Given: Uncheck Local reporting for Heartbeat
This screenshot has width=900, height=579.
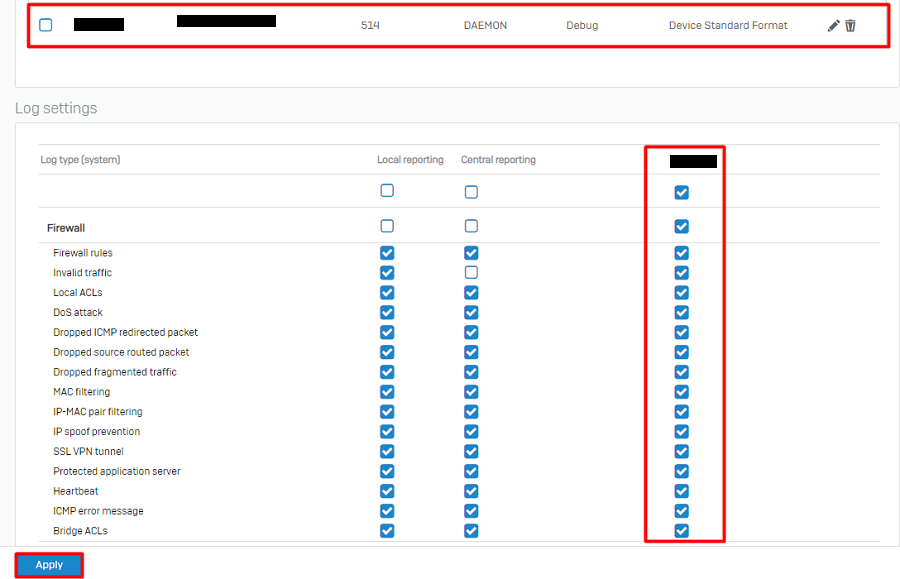Looking at the screenshot, I should tap(387, 491).
